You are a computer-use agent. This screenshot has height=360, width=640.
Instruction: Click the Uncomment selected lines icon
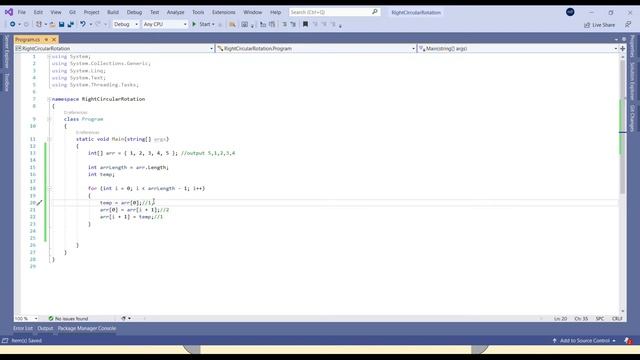(272, 24)
